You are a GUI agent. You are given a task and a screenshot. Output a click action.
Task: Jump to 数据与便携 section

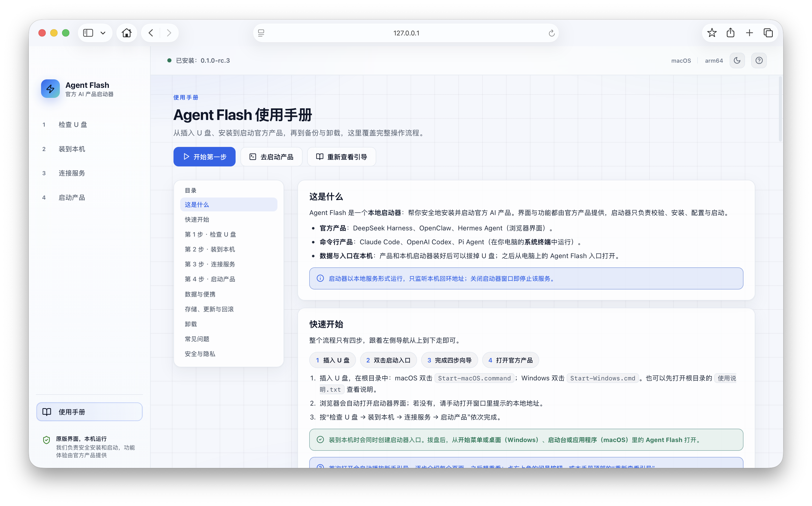[x=229, y=294]
